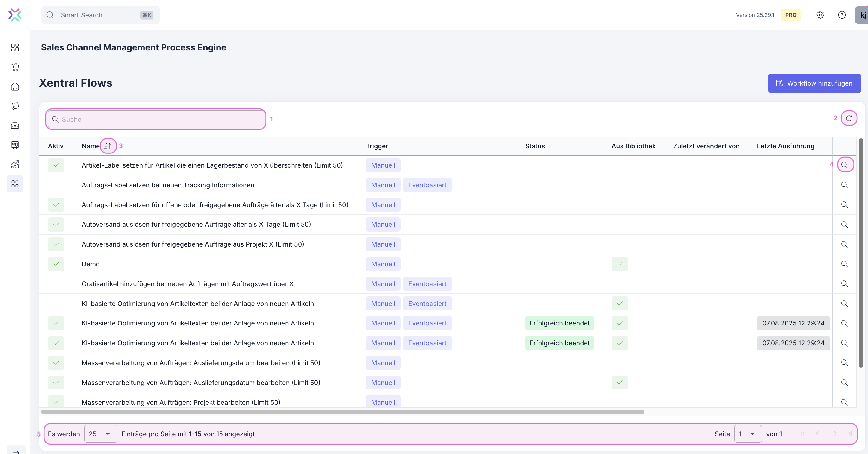Open the help question mark icon
This screenshot has width=868, height=454.
coord(842,15)
